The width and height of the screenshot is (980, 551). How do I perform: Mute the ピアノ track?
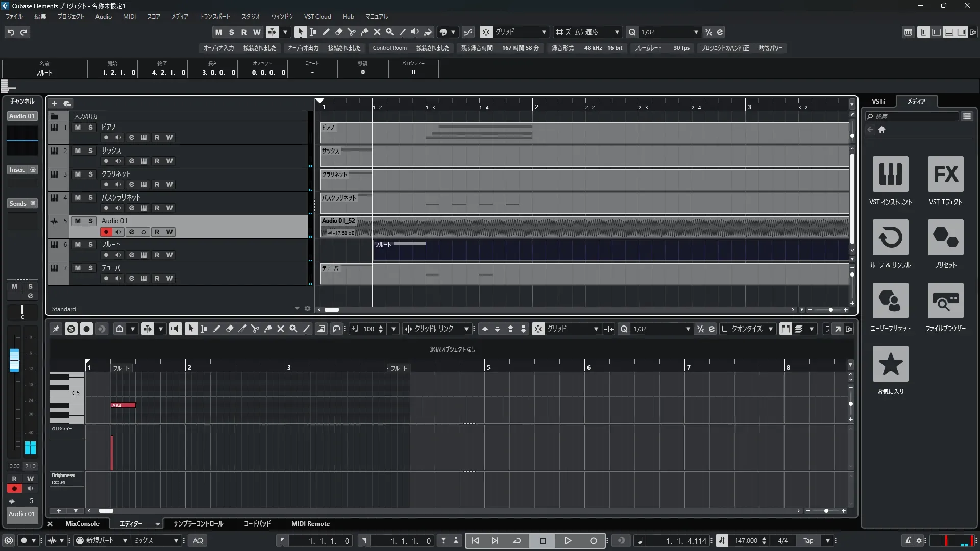point(78,127)
